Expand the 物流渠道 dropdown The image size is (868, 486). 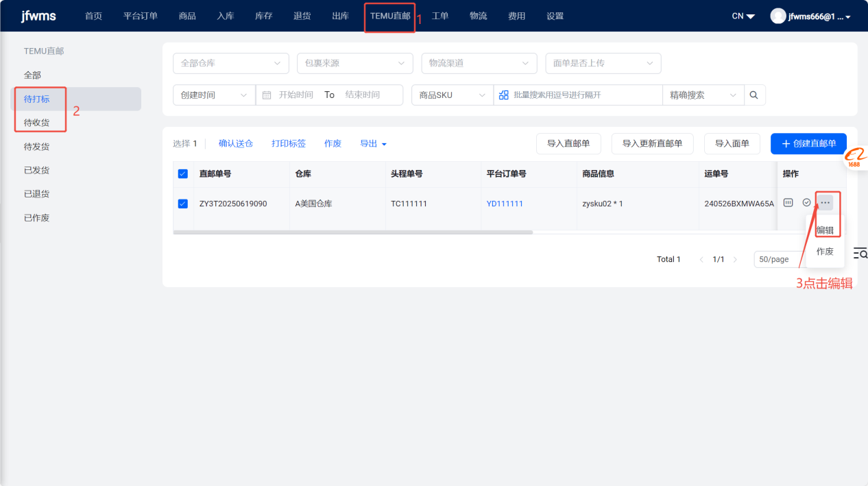(x=479, y=63)
